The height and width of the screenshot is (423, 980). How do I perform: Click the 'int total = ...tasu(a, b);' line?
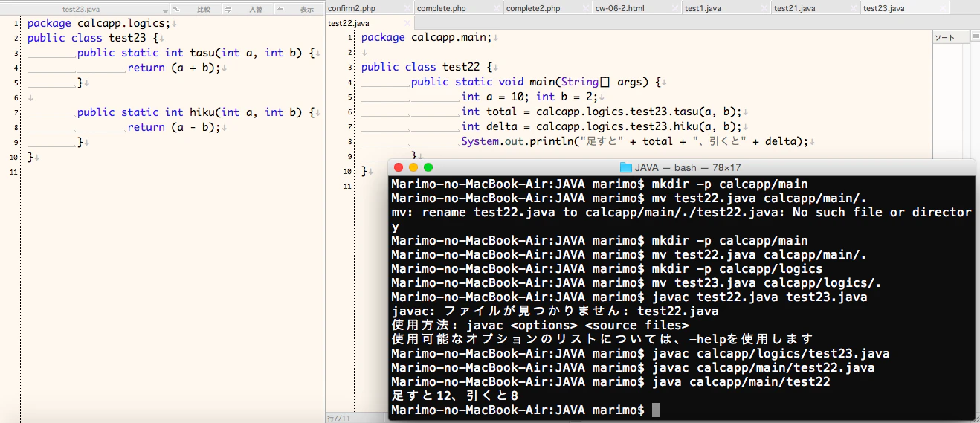[x=602, y=112]
